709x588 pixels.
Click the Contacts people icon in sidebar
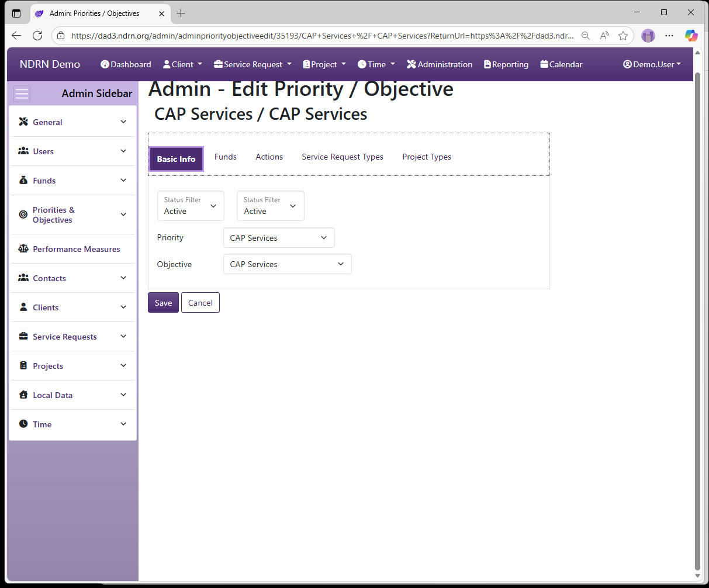tap(23, 278)
